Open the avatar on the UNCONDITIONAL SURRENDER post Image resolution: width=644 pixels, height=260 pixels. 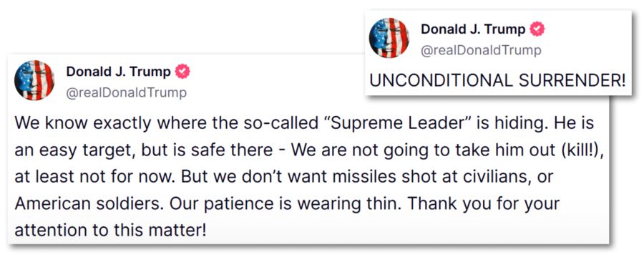pyautogui.click(x=389, y=38)
